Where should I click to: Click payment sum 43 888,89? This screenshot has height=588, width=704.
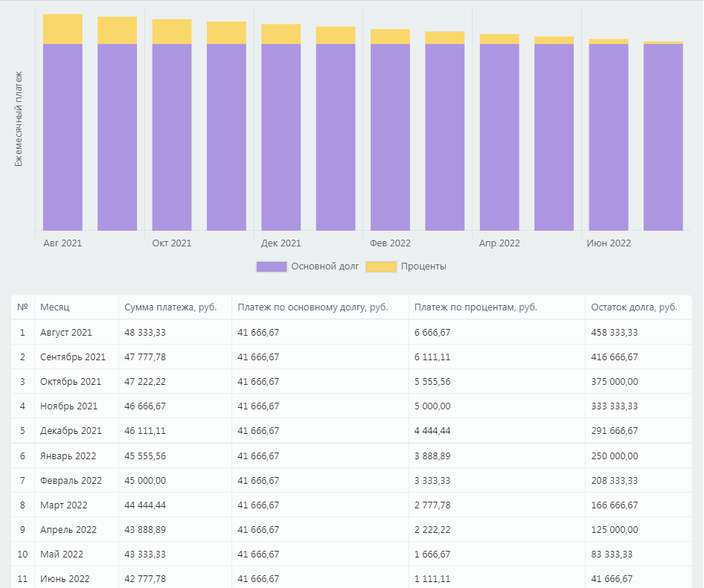(x=145, y=530)
